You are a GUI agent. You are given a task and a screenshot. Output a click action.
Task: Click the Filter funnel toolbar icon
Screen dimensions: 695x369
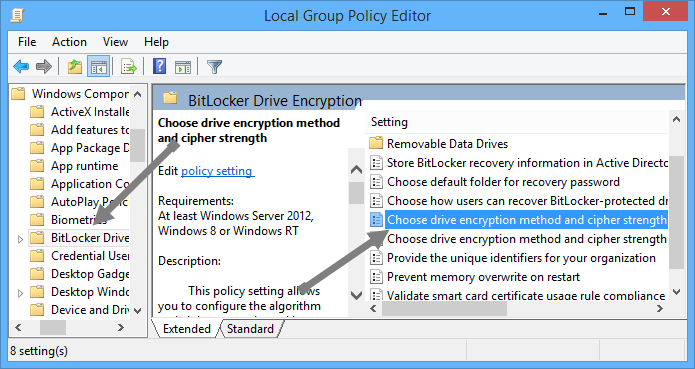(x=214, y=67)
